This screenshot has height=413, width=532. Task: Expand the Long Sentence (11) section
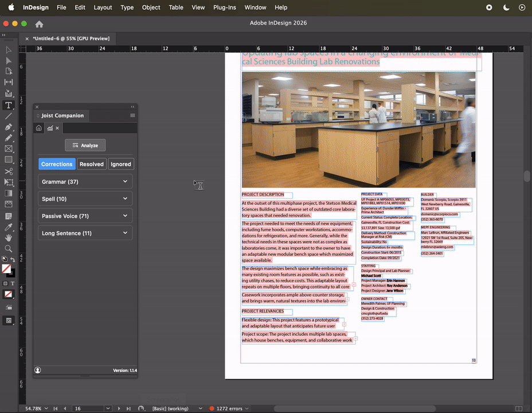click(85, 233)
